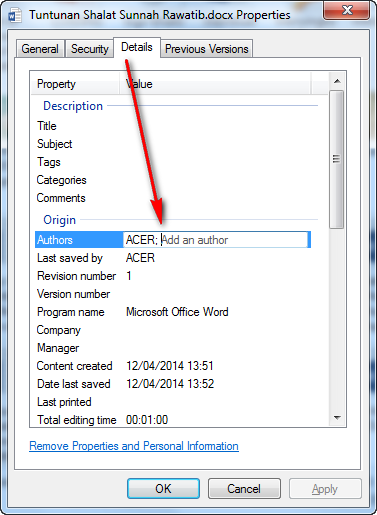Select the Title property row
Screen dimensions: 377x515
click(x=173, y=126)
